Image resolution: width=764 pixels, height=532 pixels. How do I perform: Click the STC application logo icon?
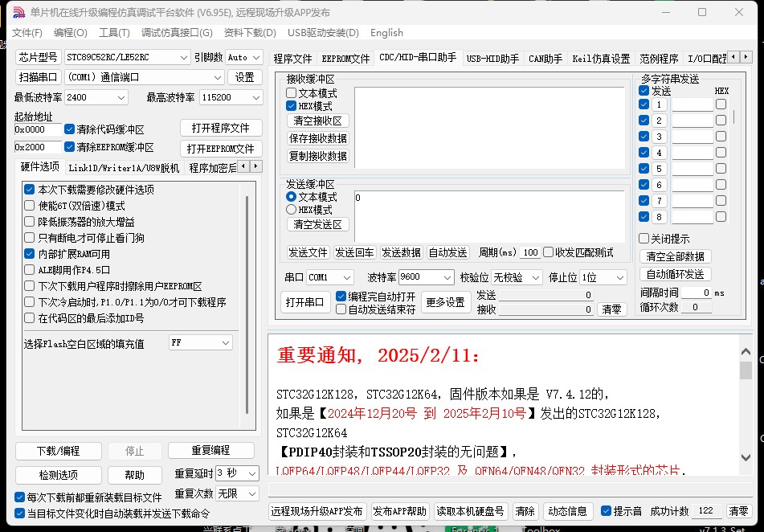(x=18, y=12)
